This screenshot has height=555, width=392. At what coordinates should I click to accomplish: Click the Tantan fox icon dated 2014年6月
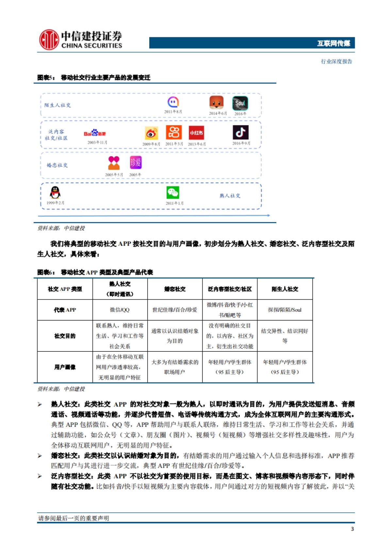pyautogui.click(x=216, y=102)
